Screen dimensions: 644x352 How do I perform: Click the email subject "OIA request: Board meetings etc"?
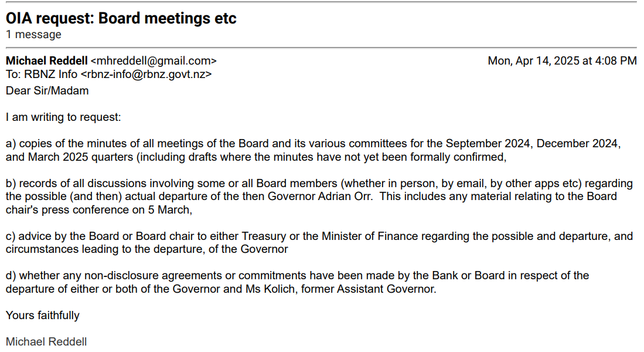pos(121,18)
